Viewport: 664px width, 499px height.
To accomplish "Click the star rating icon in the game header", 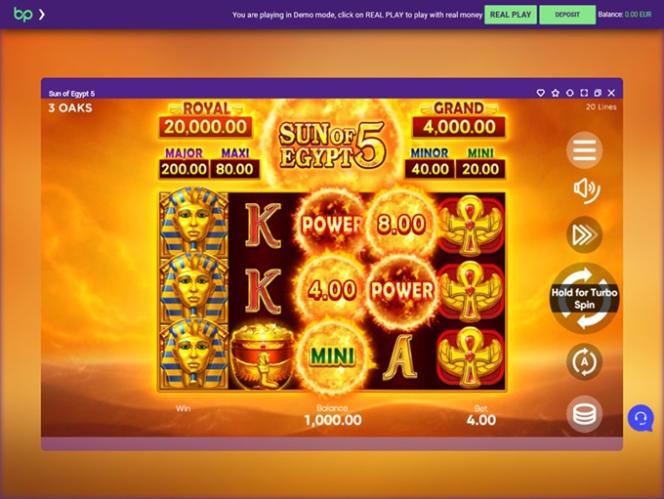I will click(555, 93).
